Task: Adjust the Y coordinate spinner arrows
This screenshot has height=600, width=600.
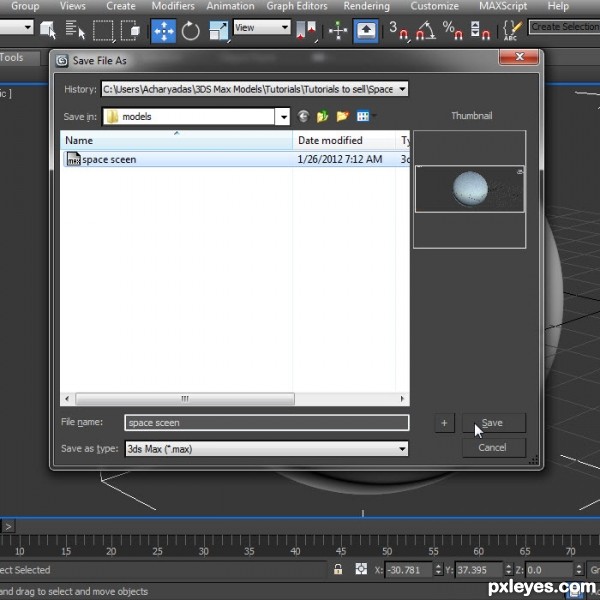Action: tap(509, 570)
